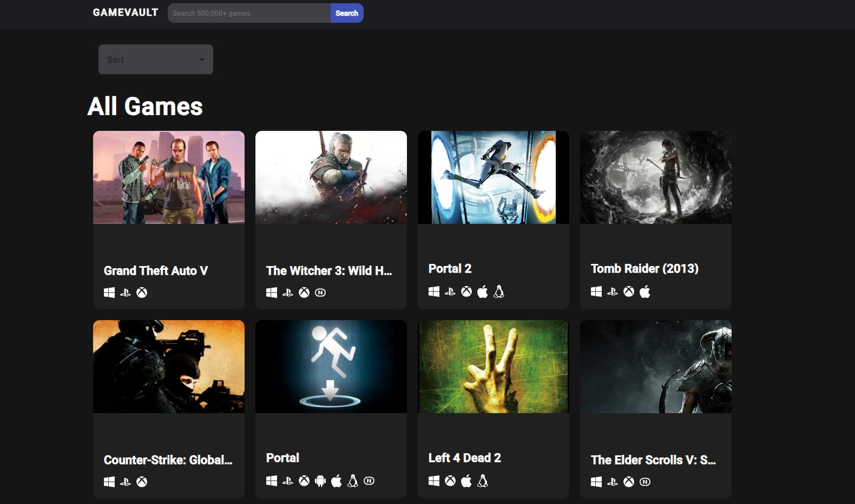Screen dimensions: 855x504
Task: Click the Android icon on the first Portal card
Action: [320, 481]
